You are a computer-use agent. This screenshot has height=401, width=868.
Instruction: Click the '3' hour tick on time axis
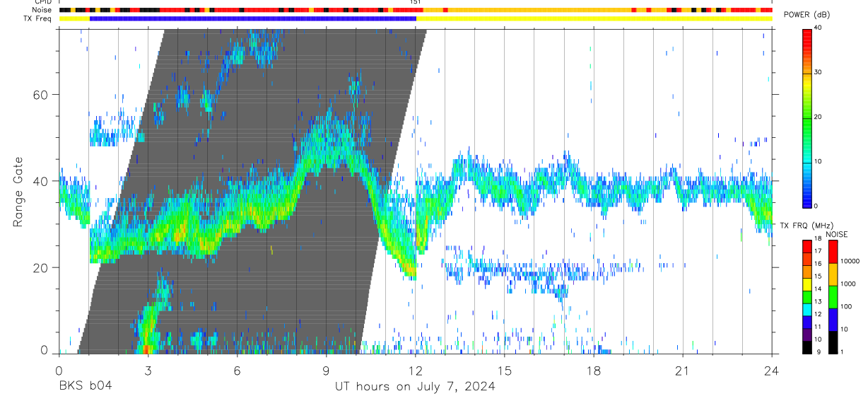[x=147, y=371]
